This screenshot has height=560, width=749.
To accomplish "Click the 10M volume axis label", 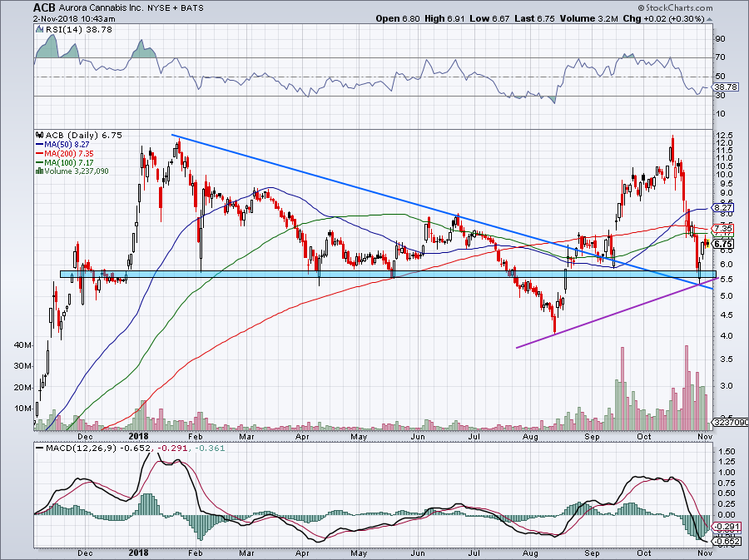I will pyautogui.click(x=23, y=409).
